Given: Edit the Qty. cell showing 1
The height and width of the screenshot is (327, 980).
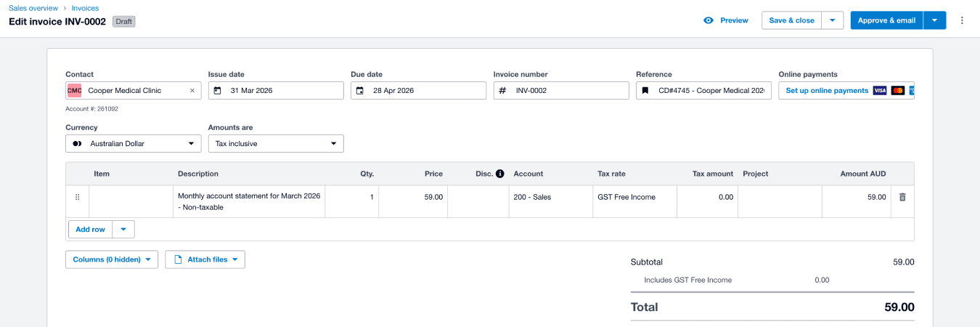Looking at the screenshot, I should coord(352,201).
